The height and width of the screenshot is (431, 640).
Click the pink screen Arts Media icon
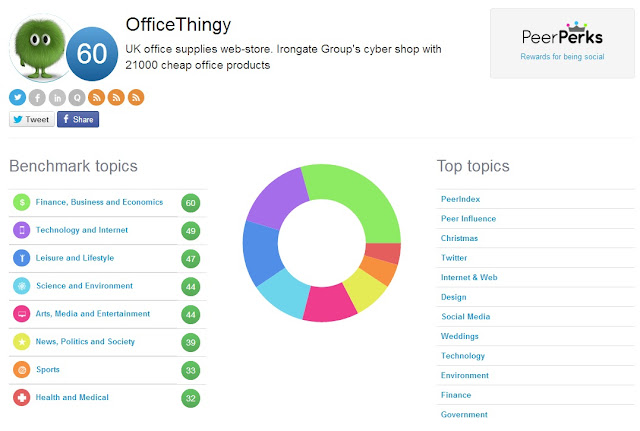[x=22, y=314]
